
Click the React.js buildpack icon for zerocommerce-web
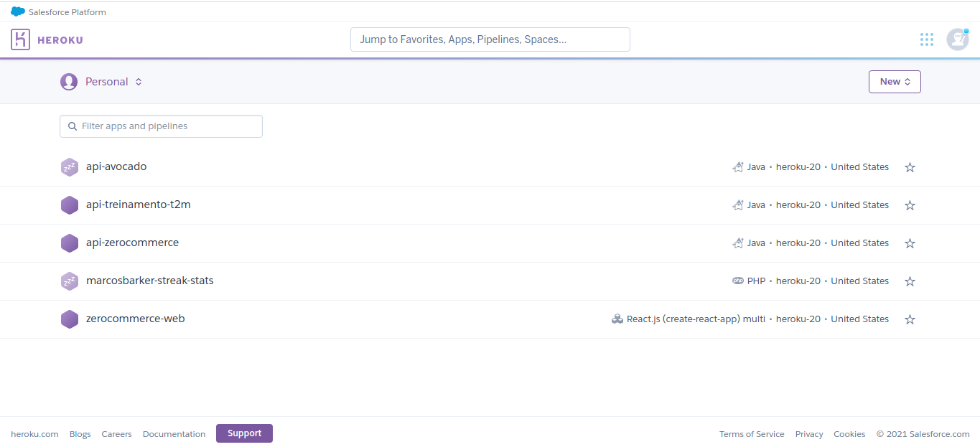coord(617,319)
